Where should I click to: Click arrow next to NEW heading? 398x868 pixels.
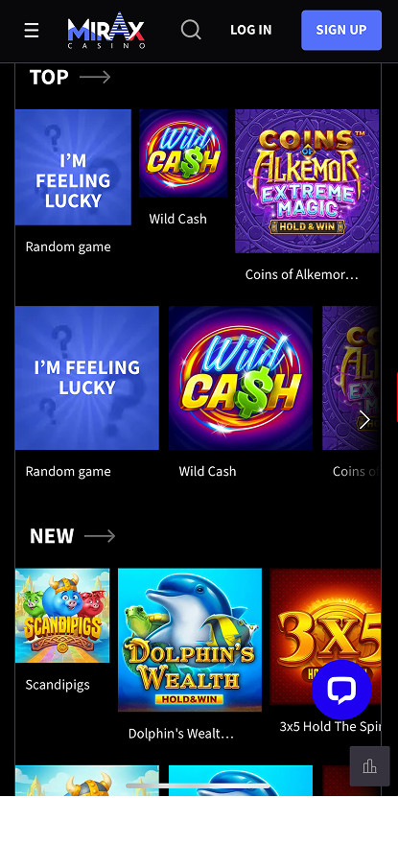[x=100, y=536]
